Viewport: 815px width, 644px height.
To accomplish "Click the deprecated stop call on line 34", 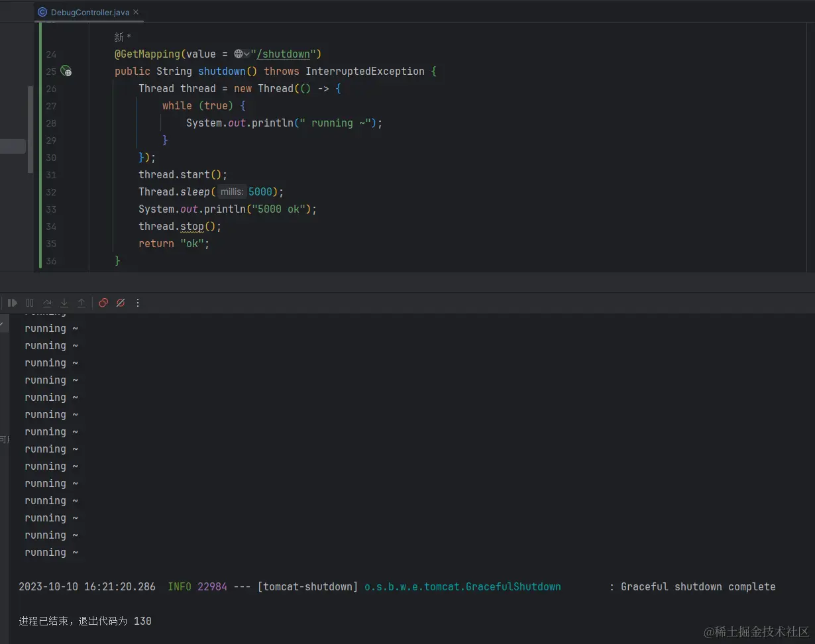I will coord(192,227).
